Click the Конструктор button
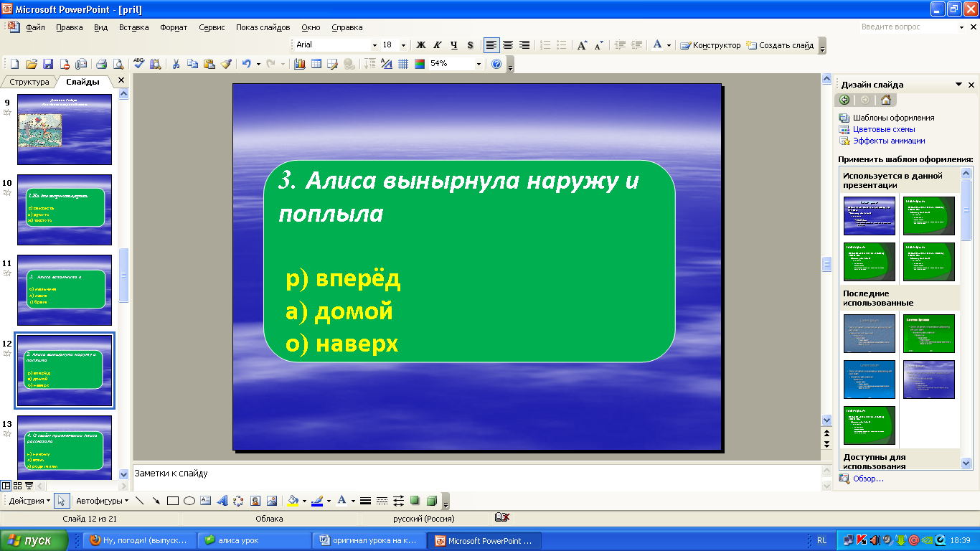The image size is (980, 551). pyautogui.click(x=710, y=44)
